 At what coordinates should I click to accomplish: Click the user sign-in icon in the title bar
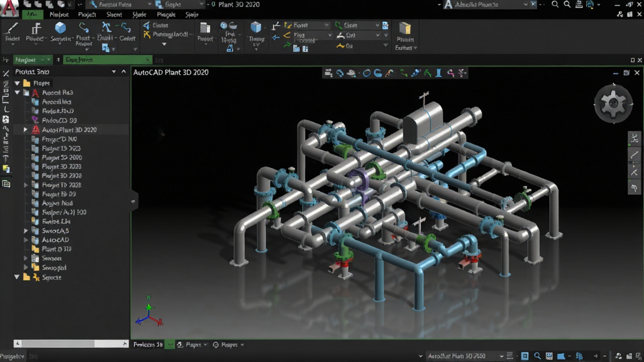click(590, 4)
